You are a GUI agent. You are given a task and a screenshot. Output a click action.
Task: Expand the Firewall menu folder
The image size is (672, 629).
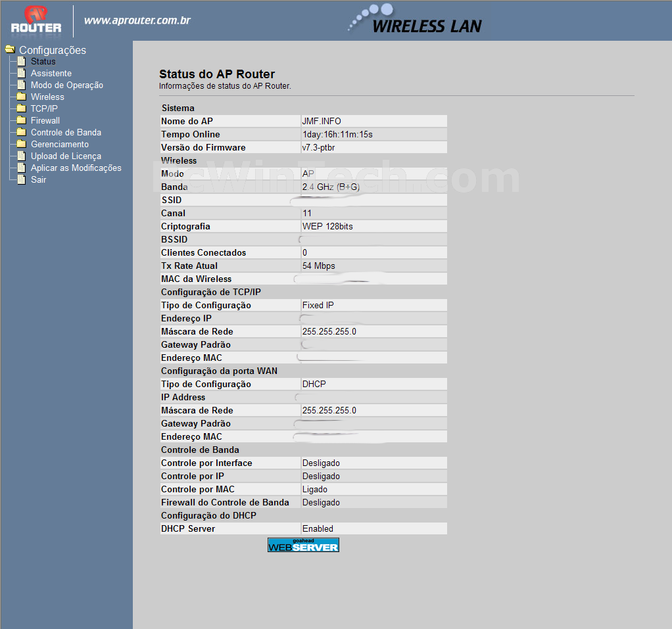pyautogui.click(x=45, y=120)
